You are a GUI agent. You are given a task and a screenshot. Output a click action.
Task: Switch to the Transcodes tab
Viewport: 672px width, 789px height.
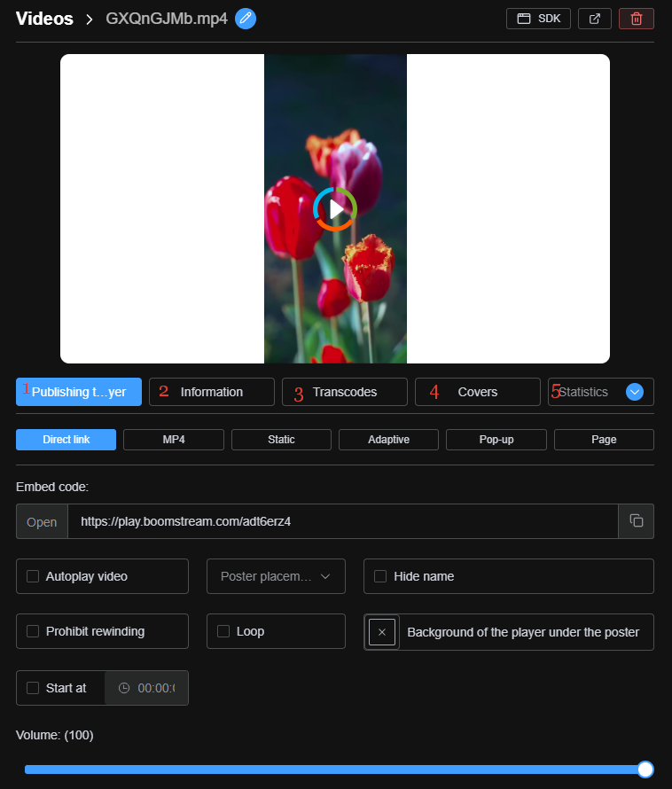[x=345, y=392]
